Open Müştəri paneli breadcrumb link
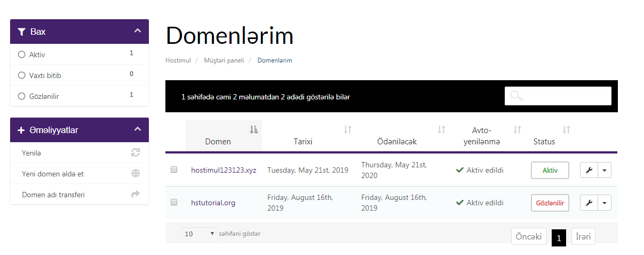 [x=224, y=60]
